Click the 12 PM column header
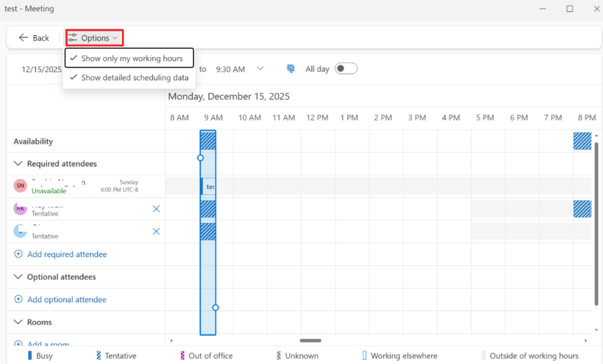This screenshot has width=603, height=364. pos(317,118)
